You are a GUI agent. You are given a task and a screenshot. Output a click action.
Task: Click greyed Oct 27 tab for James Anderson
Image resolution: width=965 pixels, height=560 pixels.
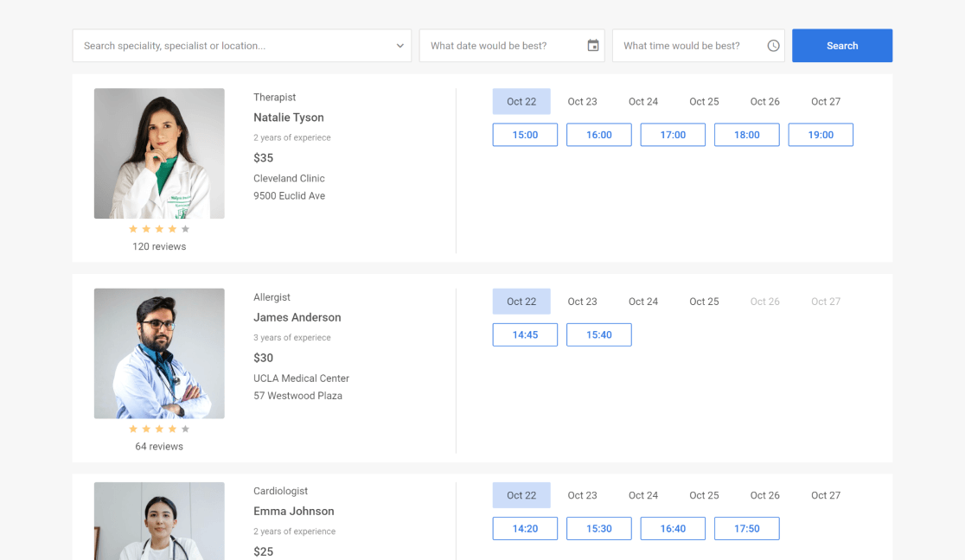pyautogui.click(x=826, y=302)
